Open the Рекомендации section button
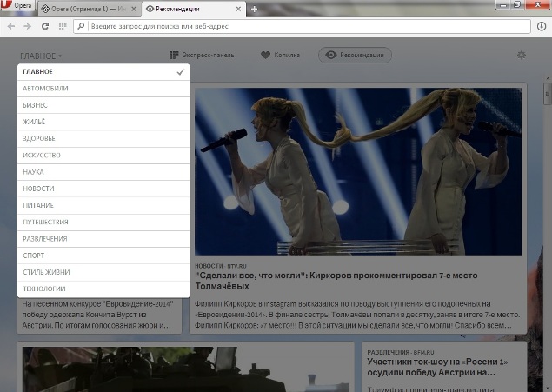The width and height of the screenshot is (552, 392). tap(355, 56)
